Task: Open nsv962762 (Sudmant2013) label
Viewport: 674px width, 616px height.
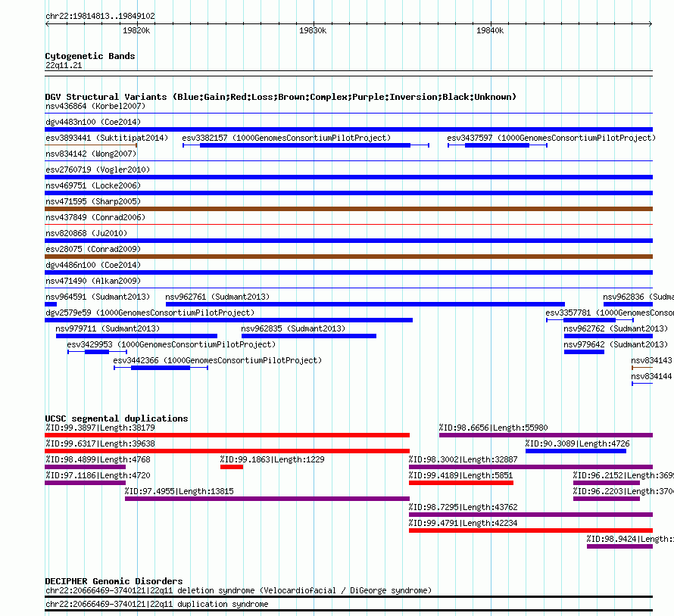Action: coord(616,328)
